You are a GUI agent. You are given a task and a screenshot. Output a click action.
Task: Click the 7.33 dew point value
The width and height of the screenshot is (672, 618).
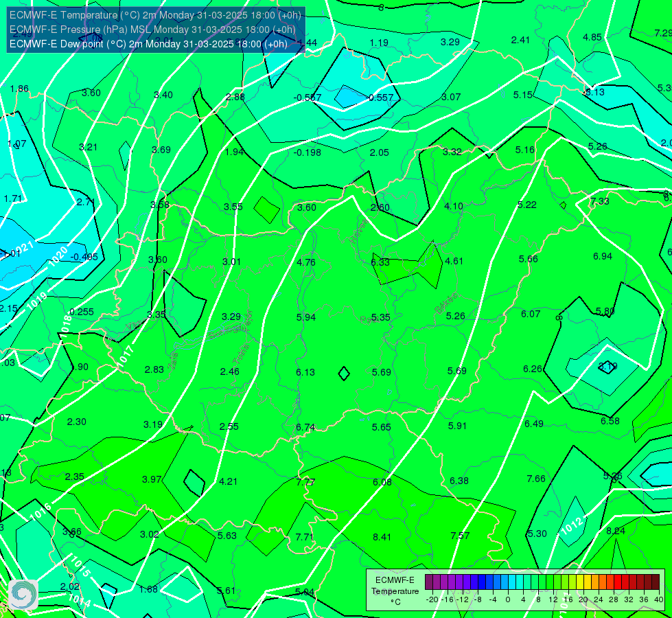(x=599, y=201)
